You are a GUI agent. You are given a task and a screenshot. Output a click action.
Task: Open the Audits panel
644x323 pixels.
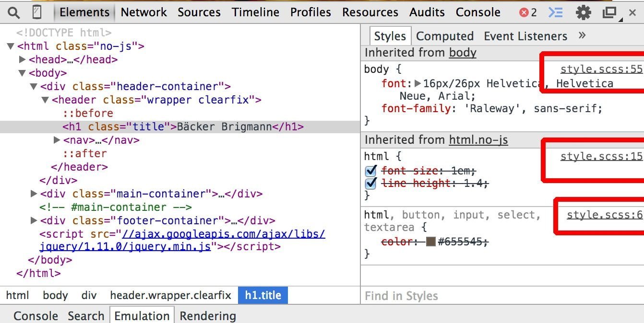pyautogui.click(x=427, y=12)
